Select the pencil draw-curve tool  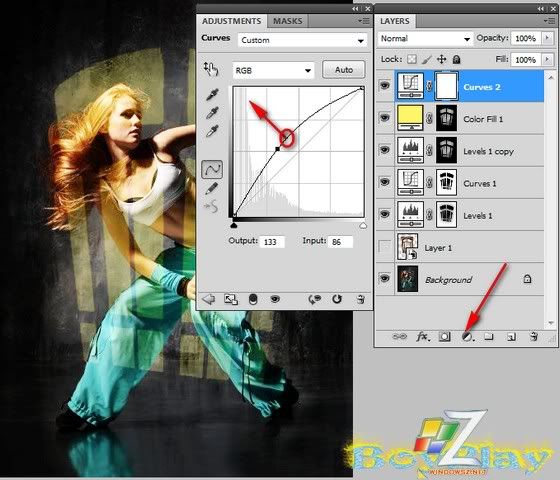click(x=212, y=188)
